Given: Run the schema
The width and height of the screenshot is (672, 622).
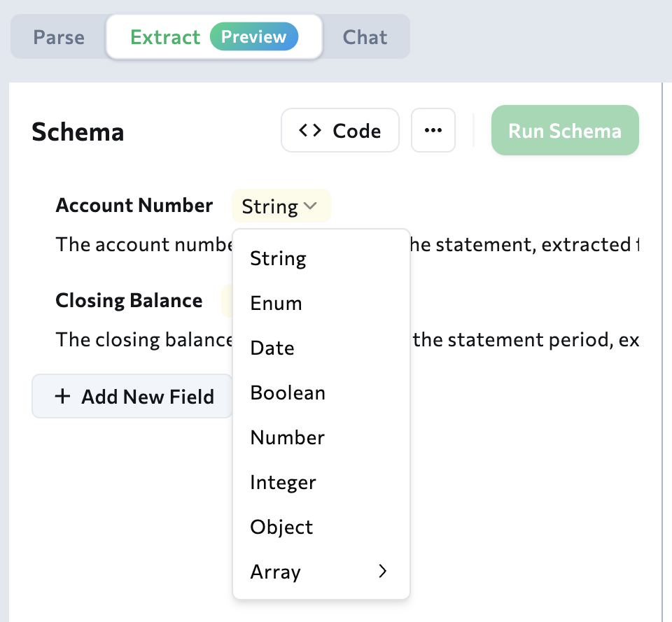Looking at the screenshot, I should coord(565,131).
